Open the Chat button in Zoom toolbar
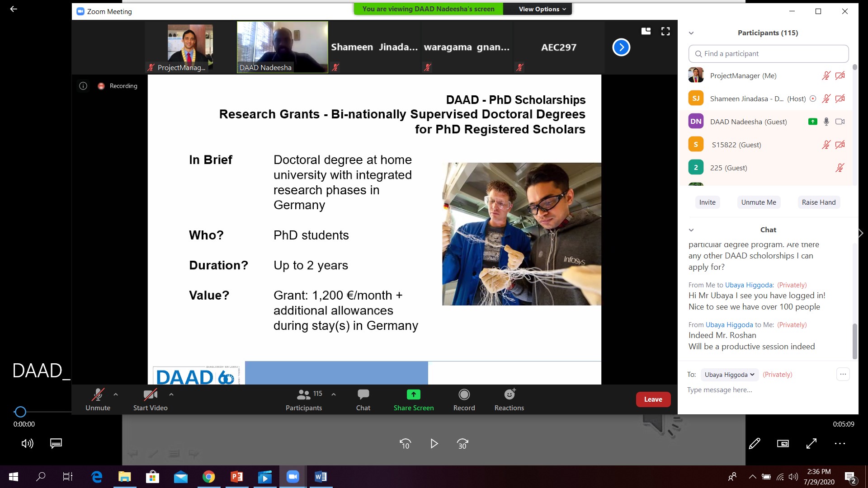Viewport: 868px width, 488px height. click(363, 399)
